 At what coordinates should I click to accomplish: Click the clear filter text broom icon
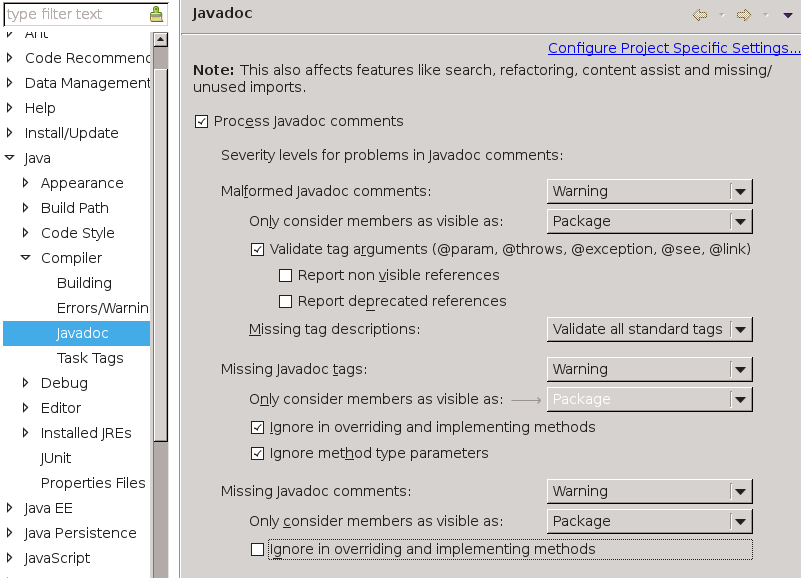click(x=156, y=14)
